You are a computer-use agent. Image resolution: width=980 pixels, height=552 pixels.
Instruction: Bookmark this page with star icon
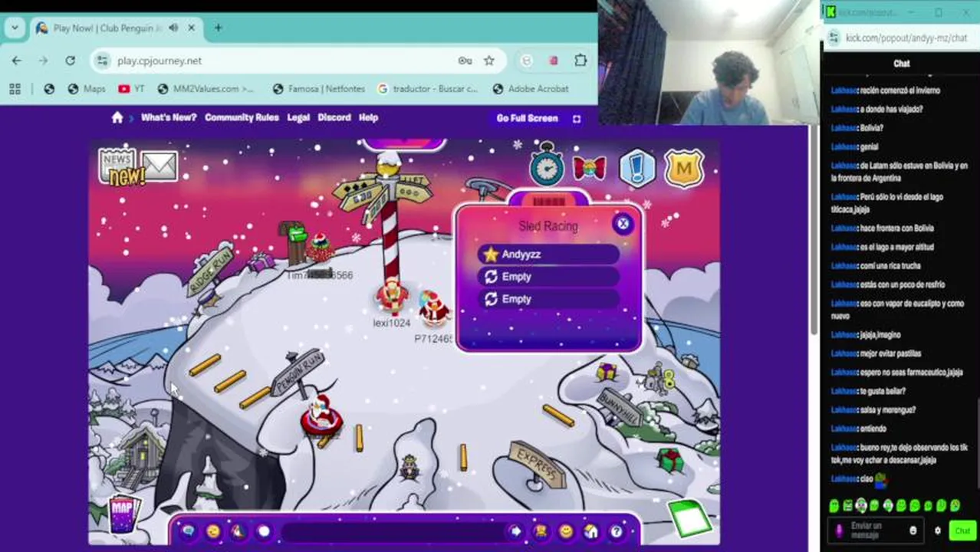(489, 61)
